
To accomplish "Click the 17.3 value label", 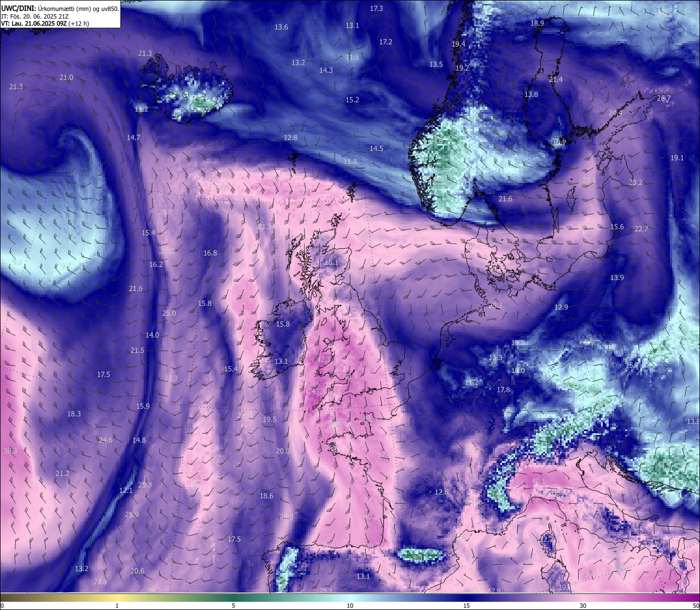I will pyautogui.click(x=376, y=9).
